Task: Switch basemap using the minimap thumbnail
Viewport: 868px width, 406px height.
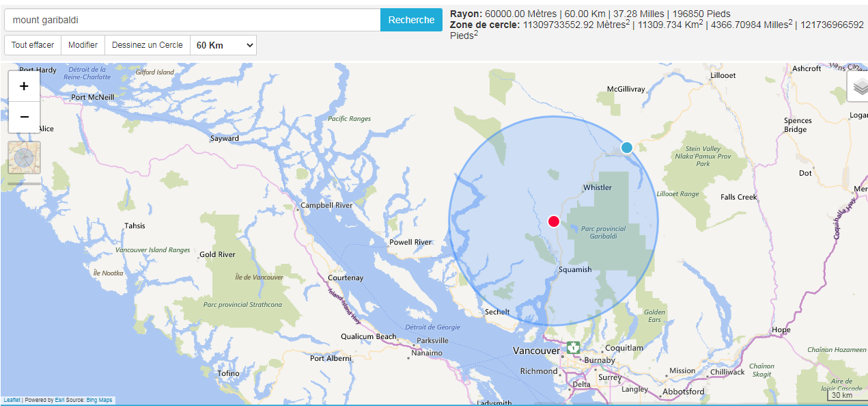Action: [25, 158]
